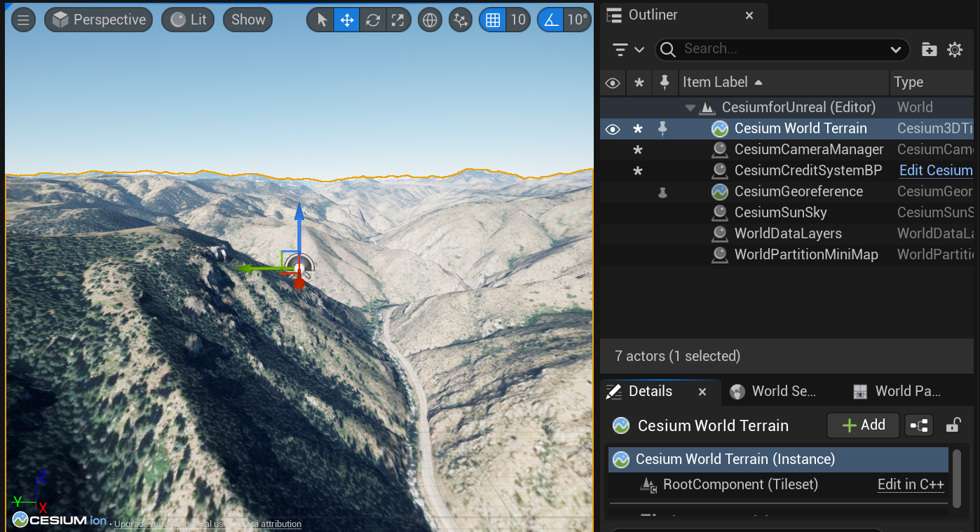Select CesiumCameraManager actor
Viewport: 980px width, 532px height.
[809, 149]
